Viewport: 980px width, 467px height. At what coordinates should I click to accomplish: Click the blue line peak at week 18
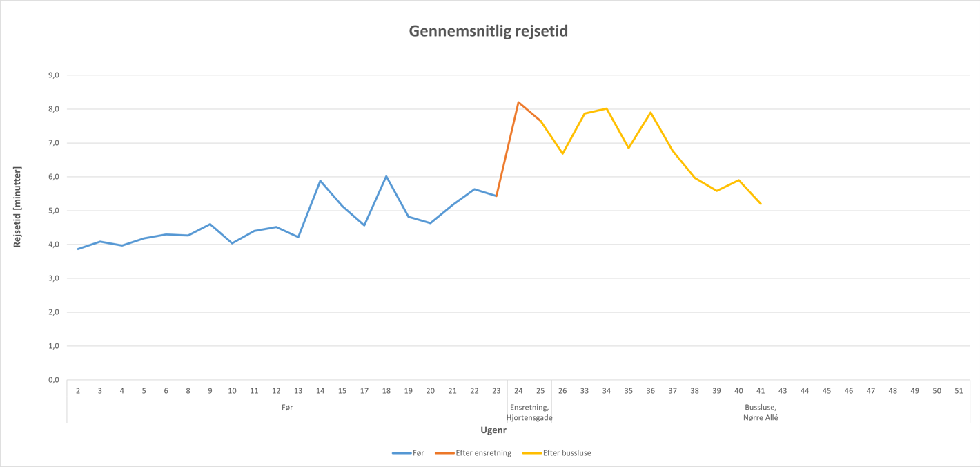pos(386,176)
